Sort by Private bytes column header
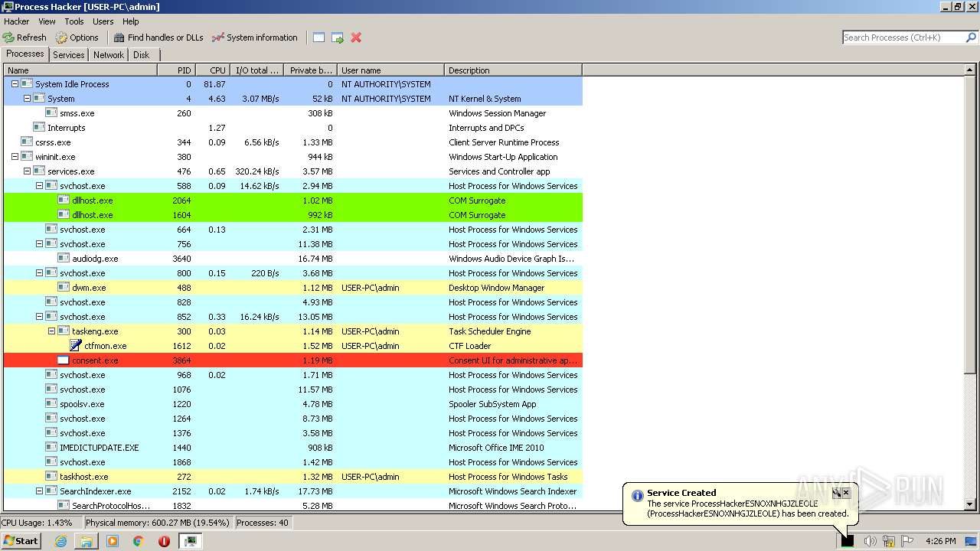The height and width of the screenshot is (551, 980). (x=310, y=70)
